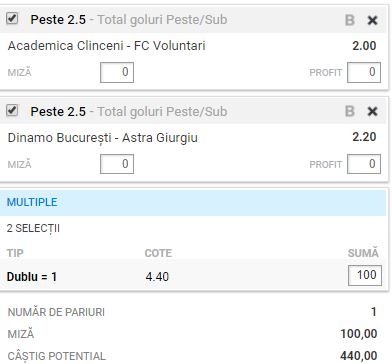The image size is (392, 364).
Task: Click first Peste 2.5 Total goluri header
Action: pyautogui.click(x=129, y=20)
